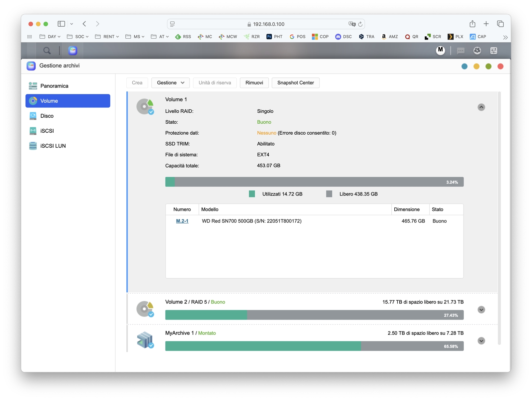Open the Gestione dropdown menu

tap(170, 83)
